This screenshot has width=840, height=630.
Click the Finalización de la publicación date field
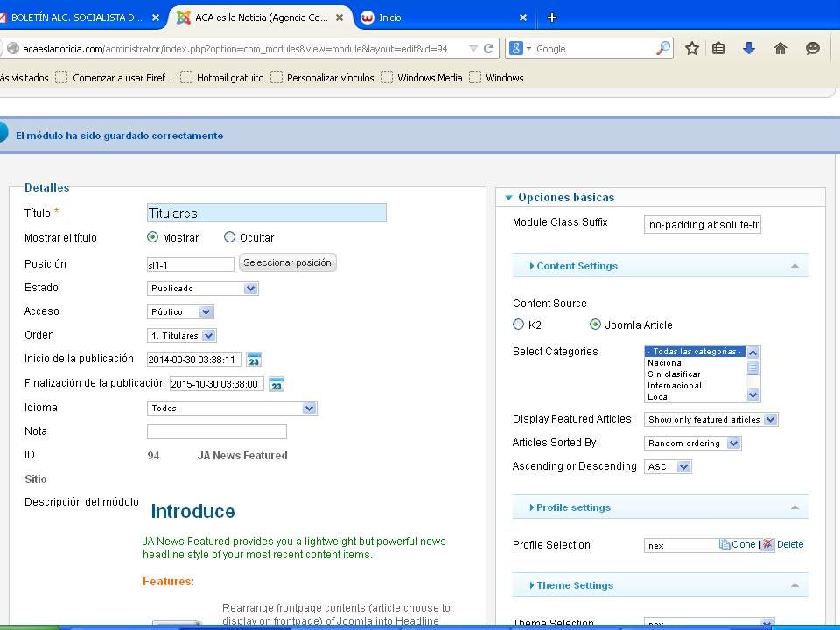pyautogui.click(x=216, y=383)
